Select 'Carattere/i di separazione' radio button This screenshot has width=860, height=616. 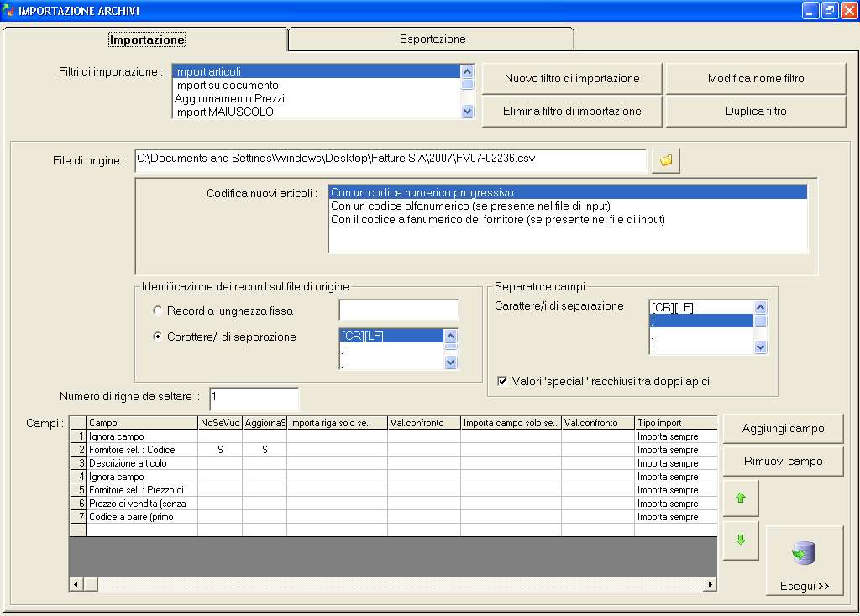tap(158, 337)
